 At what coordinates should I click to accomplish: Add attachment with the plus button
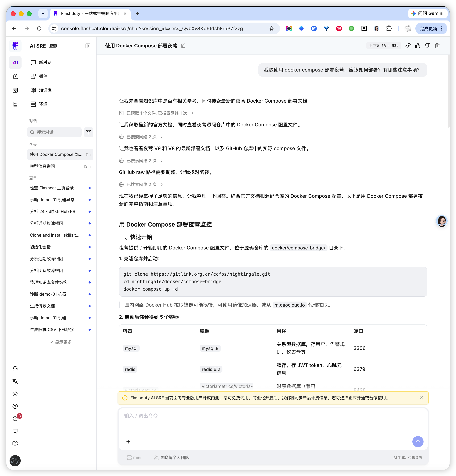tap(128, 441)
